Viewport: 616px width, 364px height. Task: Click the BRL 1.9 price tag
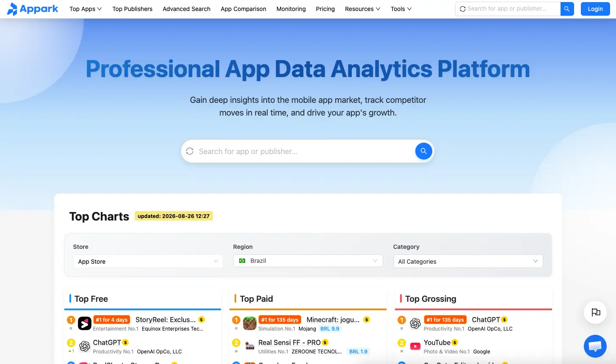pos(358,352)
